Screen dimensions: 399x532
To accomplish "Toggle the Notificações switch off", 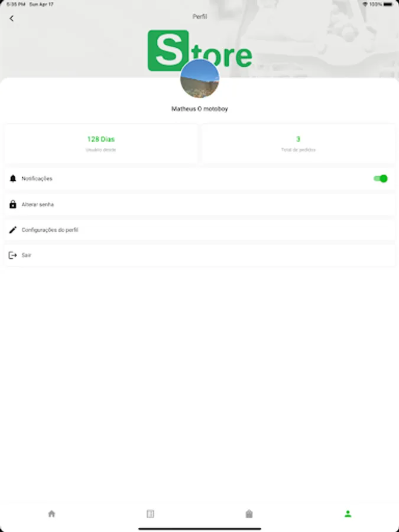I will point(380,179).
